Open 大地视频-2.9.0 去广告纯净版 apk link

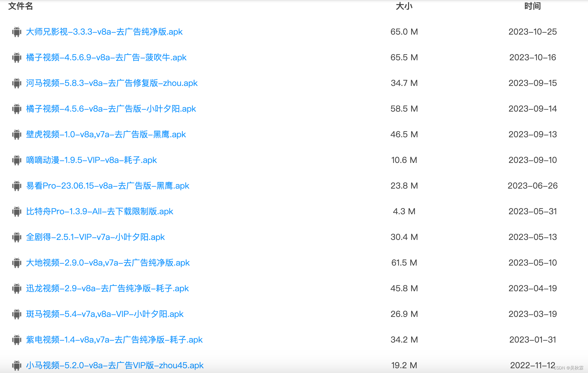108,263
